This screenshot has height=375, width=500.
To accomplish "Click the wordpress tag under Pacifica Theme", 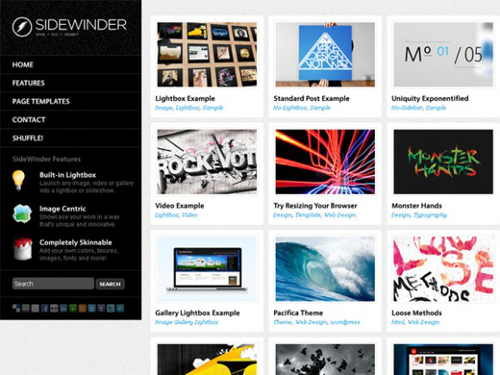I will pos(345,322).
